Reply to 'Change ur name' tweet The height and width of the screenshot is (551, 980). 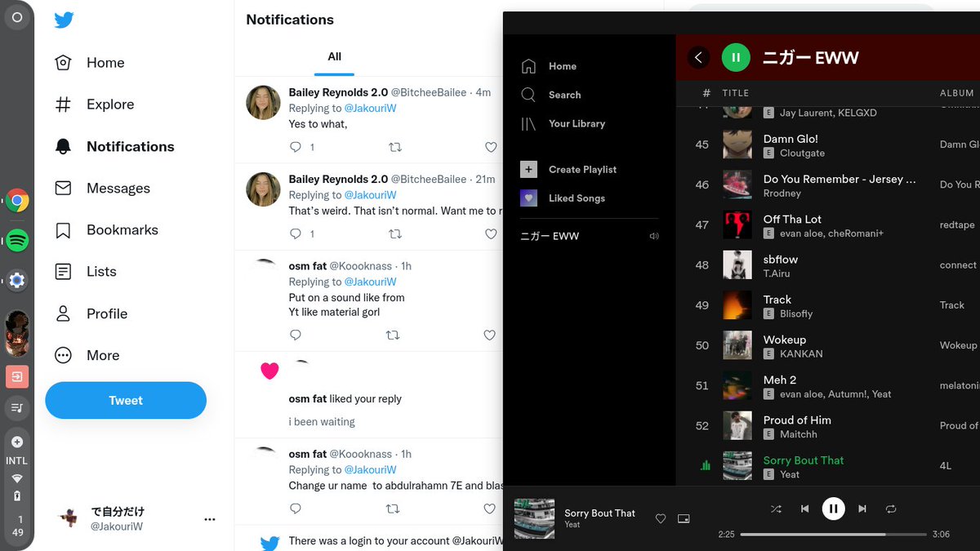[296, 509]
